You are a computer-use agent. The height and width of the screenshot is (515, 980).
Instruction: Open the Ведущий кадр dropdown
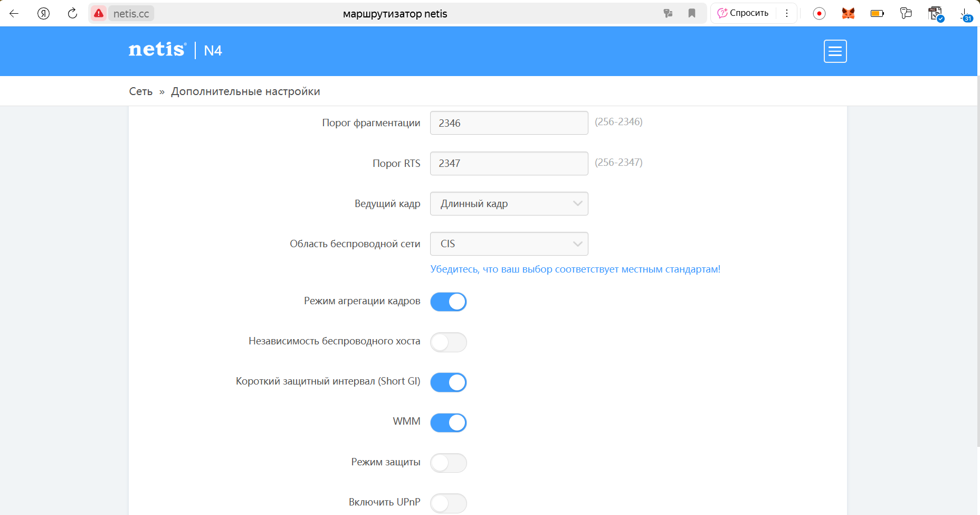[509, 203]
